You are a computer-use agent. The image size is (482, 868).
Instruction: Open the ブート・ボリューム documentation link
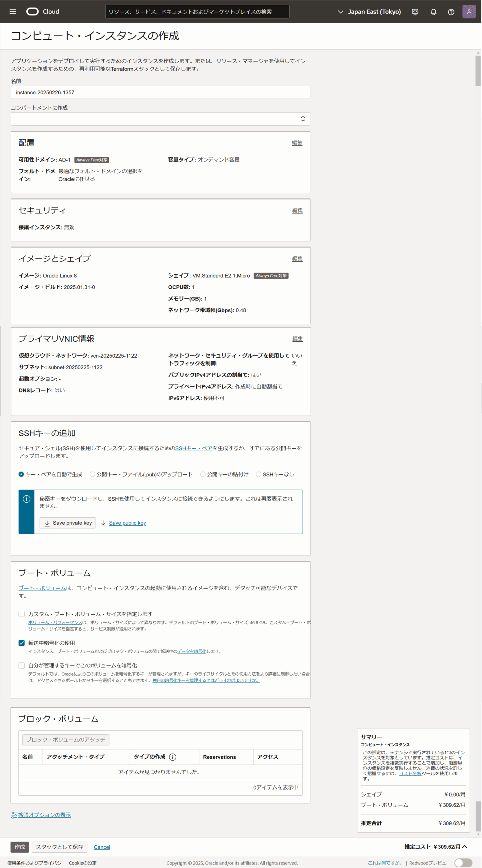[42, 588]
